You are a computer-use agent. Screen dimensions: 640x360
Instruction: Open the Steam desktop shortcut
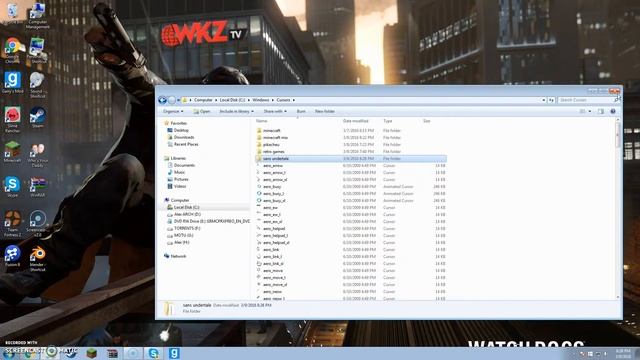click(x=37, y=118)
